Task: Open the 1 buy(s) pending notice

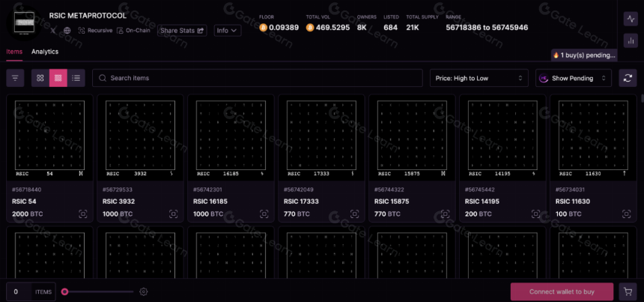Action: tap(584, 55)
